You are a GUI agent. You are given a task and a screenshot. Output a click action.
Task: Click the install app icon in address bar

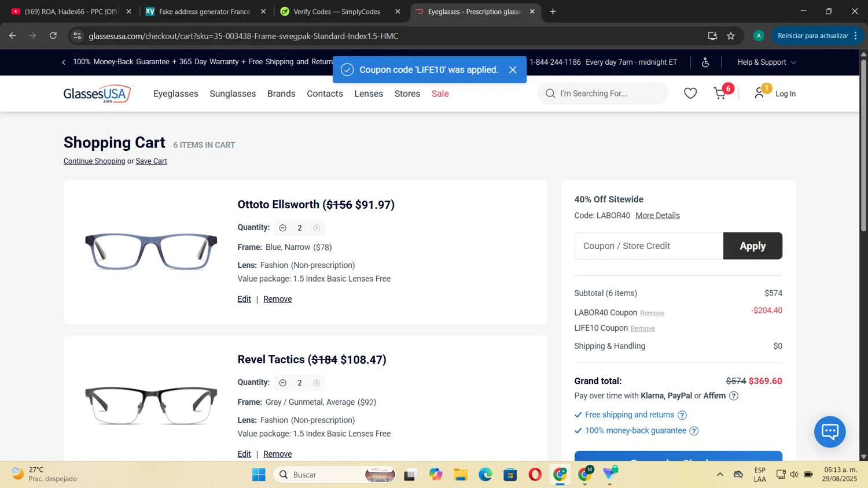coord(712,36)
